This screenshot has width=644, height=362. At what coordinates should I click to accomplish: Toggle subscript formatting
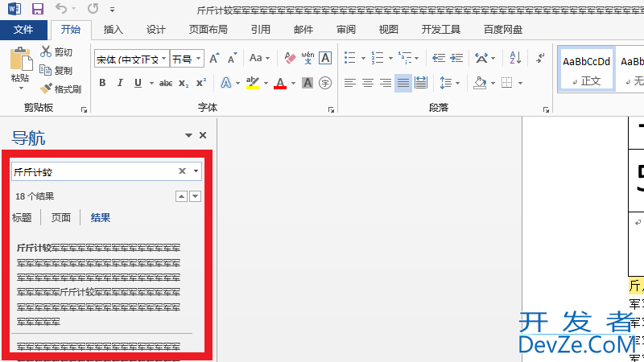tap(184, 84)
